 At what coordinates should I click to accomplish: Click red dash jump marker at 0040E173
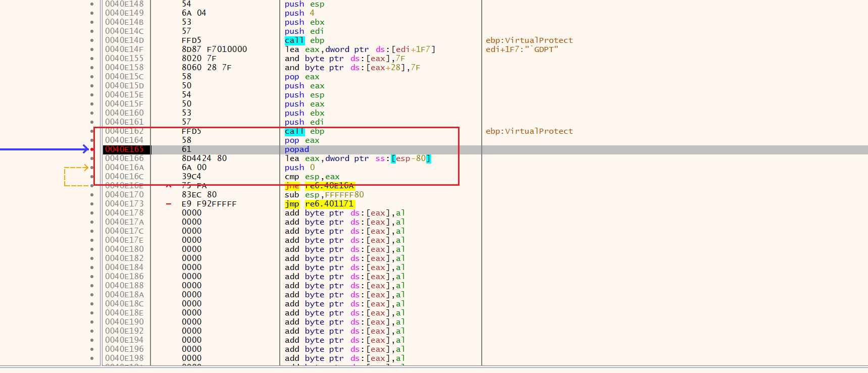click(x=169, y=204)
